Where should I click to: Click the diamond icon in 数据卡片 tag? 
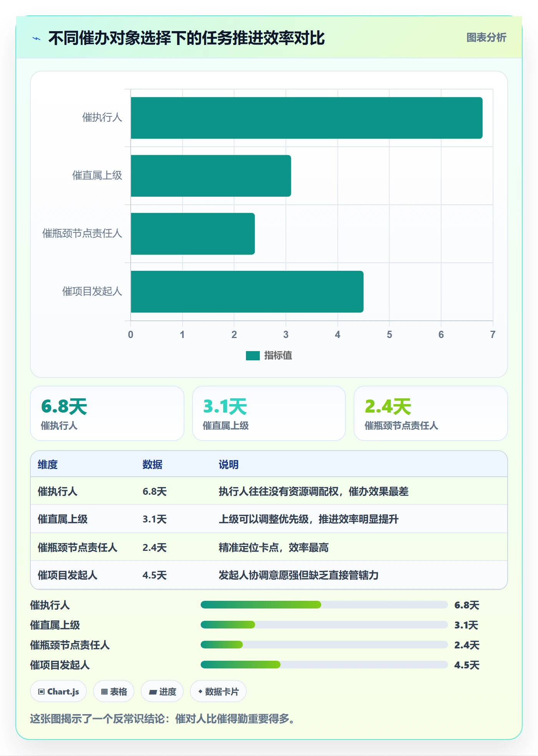(200, 691)
